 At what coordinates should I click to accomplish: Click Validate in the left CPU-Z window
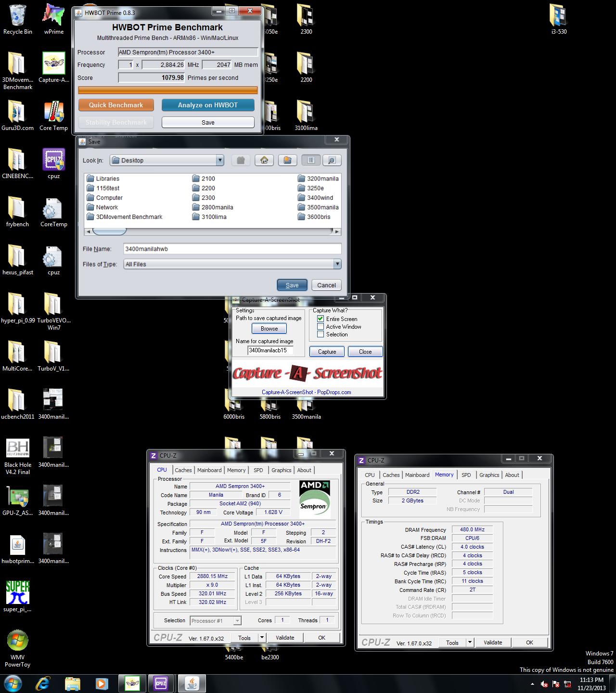point(285,638)
